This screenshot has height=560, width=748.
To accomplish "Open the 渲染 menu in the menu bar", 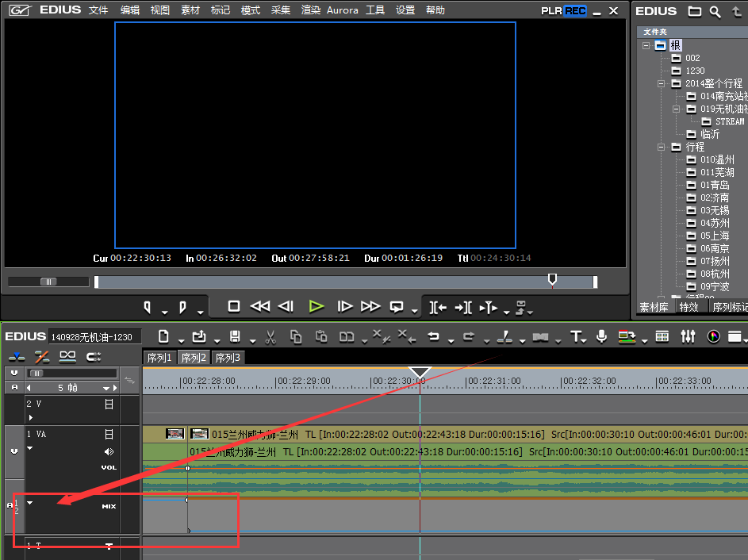I will point(311,10).
